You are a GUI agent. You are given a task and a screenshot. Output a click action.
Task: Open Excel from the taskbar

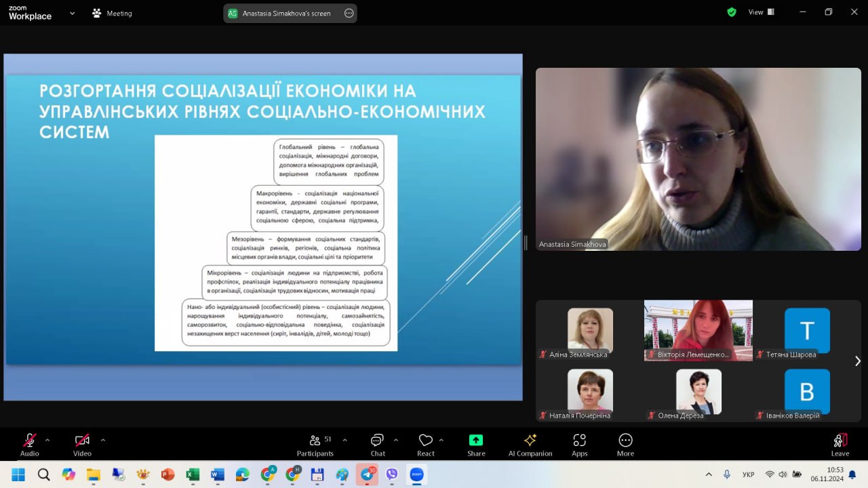193,474
